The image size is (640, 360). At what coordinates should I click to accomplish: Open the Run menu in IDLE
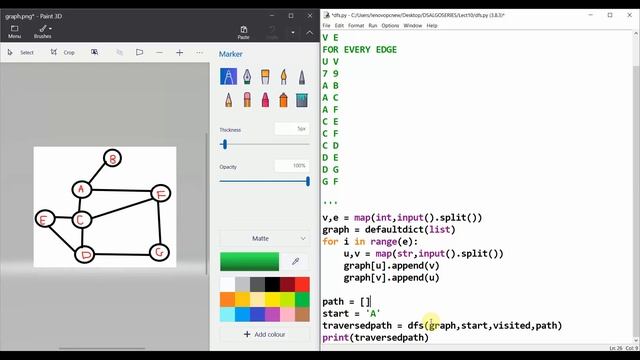coord(373,26)
